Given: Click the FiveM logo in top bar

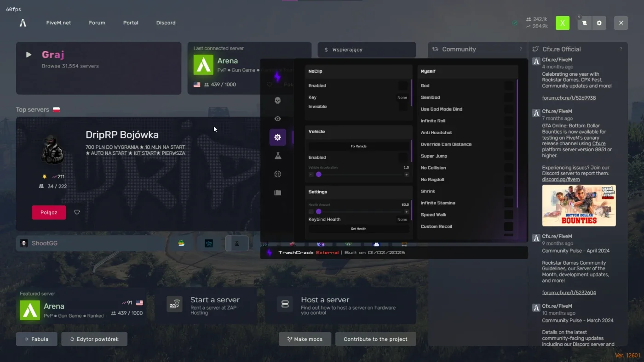Looking at the screenshot, I should pos(23,23).
